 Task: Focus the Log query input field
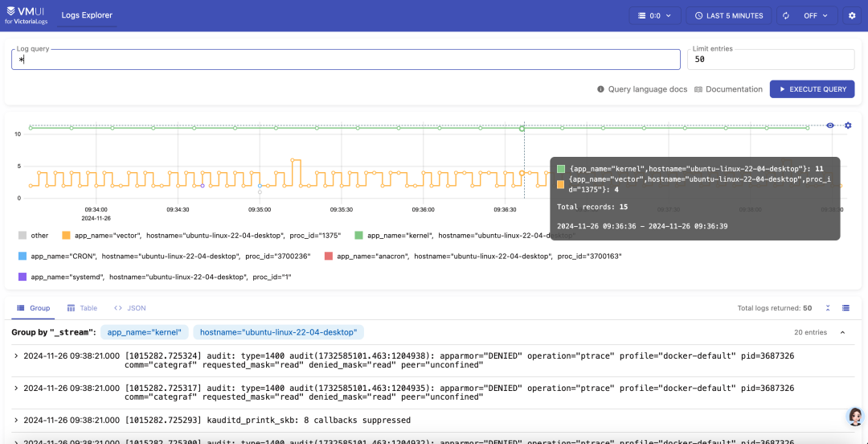pyautogui.click(x=346, y=60)
